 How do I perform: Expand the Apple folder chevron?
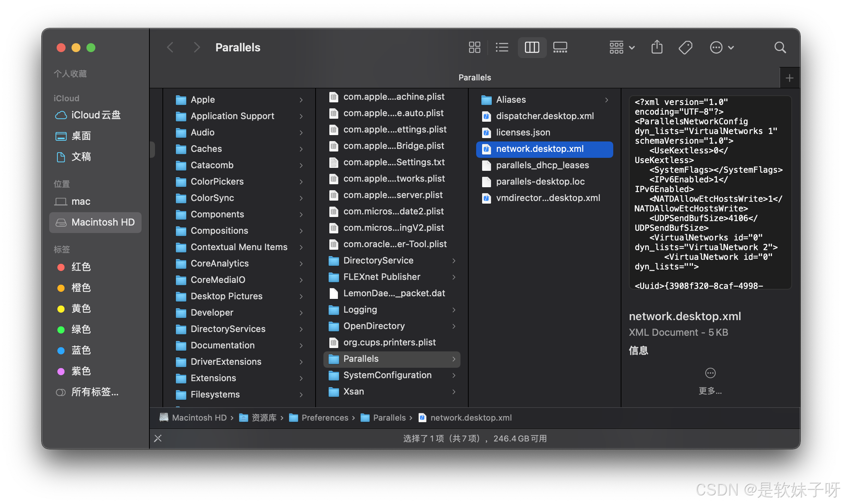(301, 100)
